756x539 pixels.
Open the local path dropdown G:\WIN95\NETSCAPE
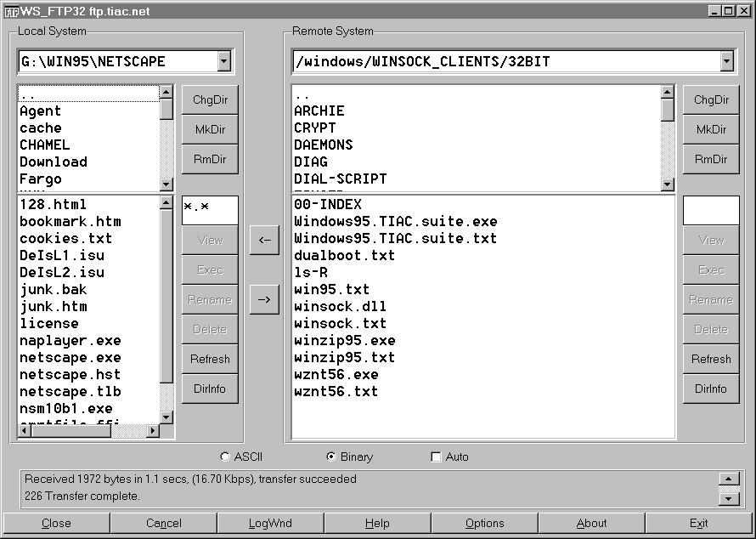click(x=223, y=61)
